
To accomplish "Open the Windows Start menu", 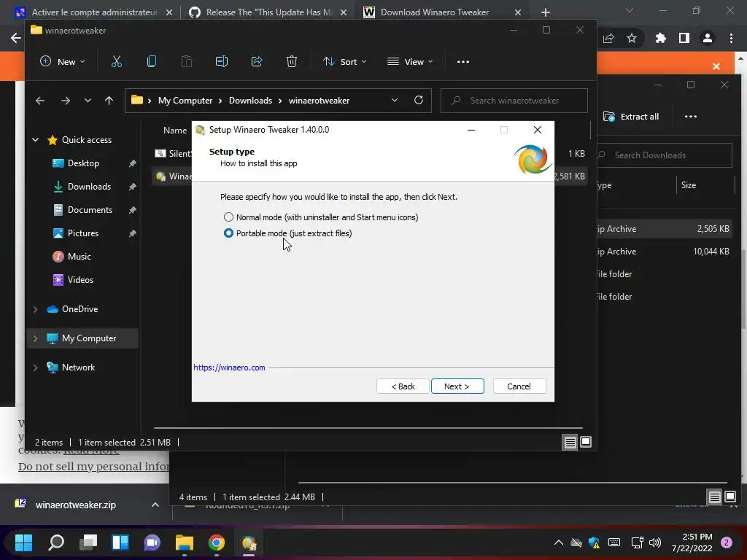I will pos(23,542).
